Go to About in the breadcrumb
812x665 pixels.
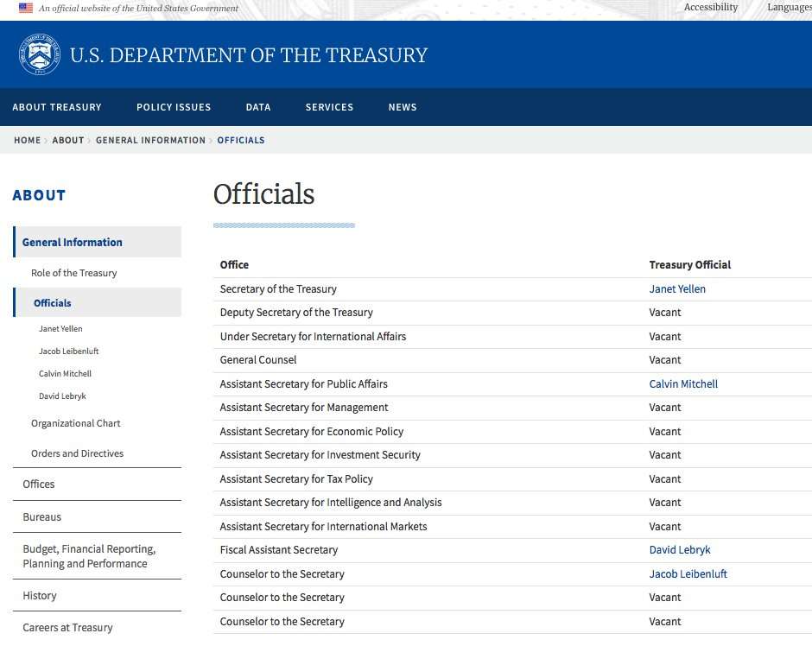point(68,141)
